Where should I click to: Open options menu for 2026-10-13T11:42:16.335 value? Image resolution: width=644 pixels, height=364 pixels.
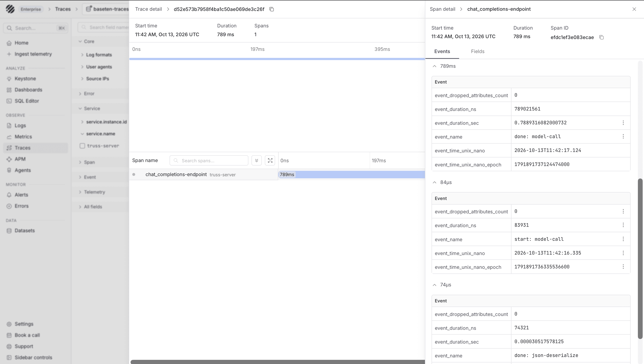[623, 253]
